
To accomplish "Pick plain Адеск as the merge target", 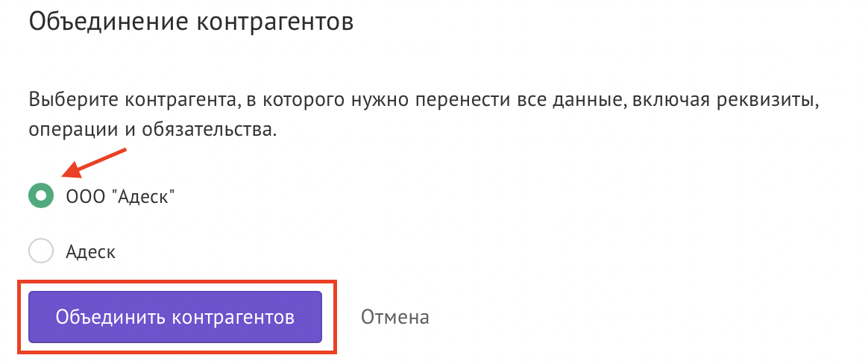I will tap(41, 251).
